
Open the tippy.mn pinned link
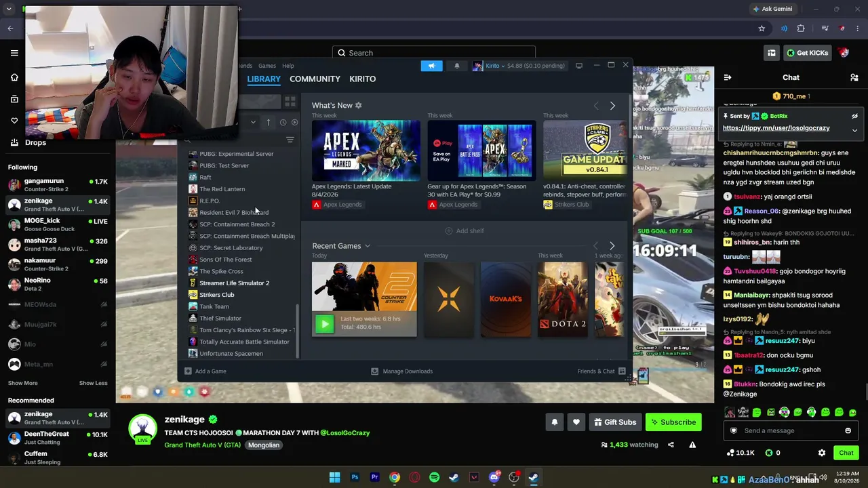(776, 128)
